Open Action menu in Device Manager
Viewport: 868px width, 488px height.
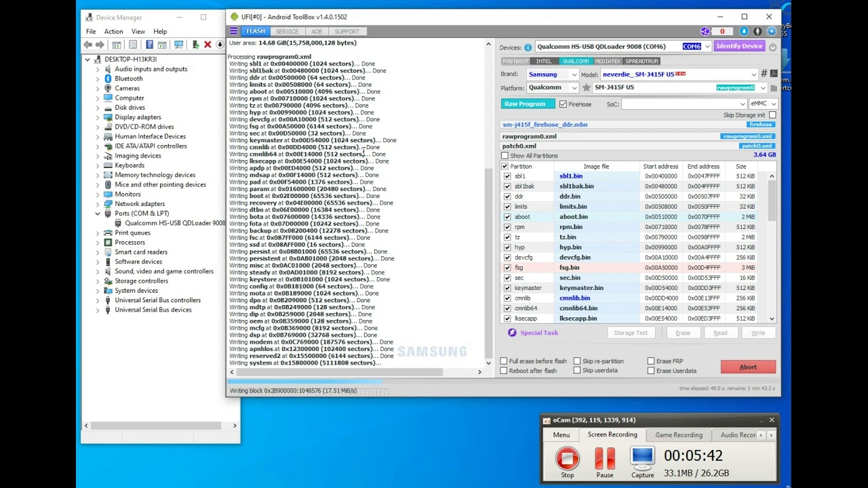tap(113, 31)
